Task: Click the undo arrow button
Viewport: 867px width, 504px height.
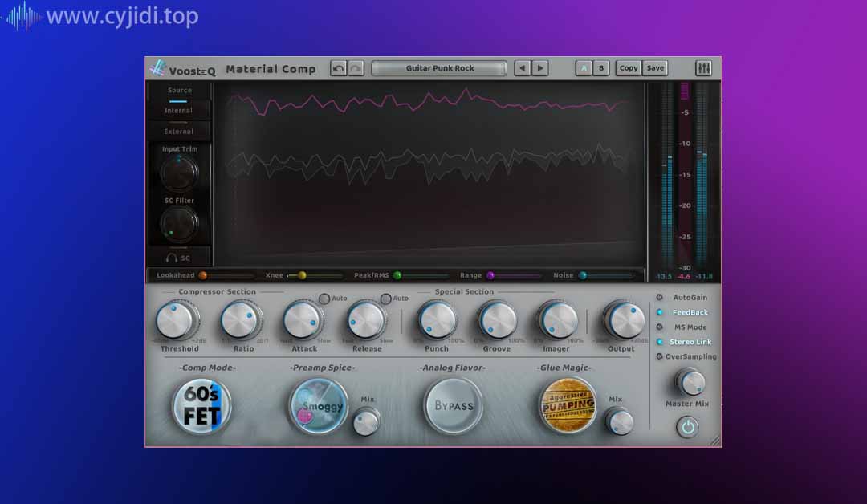Action: point(339,68)
